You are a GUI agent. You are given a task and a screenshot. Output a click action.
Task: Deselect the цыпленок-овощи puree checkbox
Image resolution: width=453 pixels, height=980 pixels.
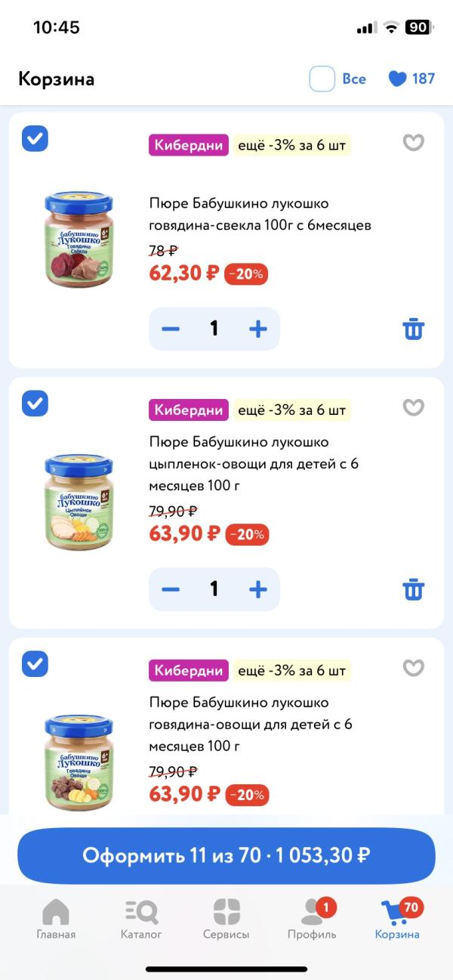(x=35, y=403)
